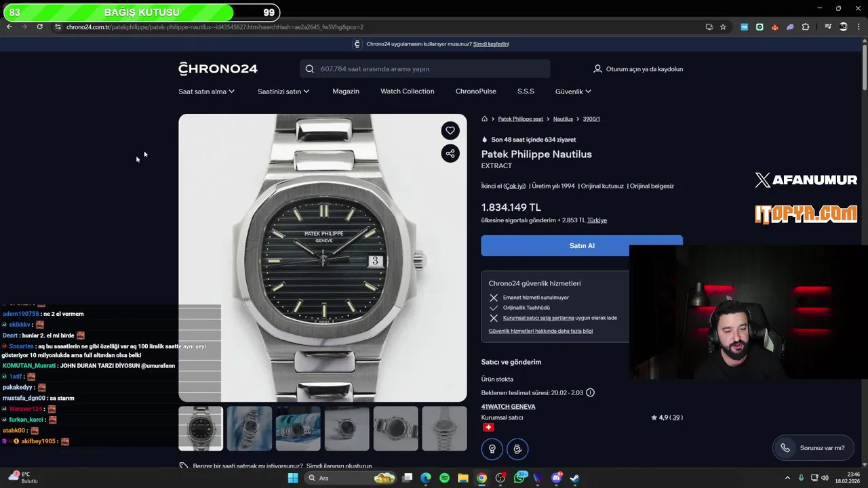This screenshot has height=488, width=868.
Task: Open Discord from the taskbar
Action: pyautogui.click(x=557, y=478)
